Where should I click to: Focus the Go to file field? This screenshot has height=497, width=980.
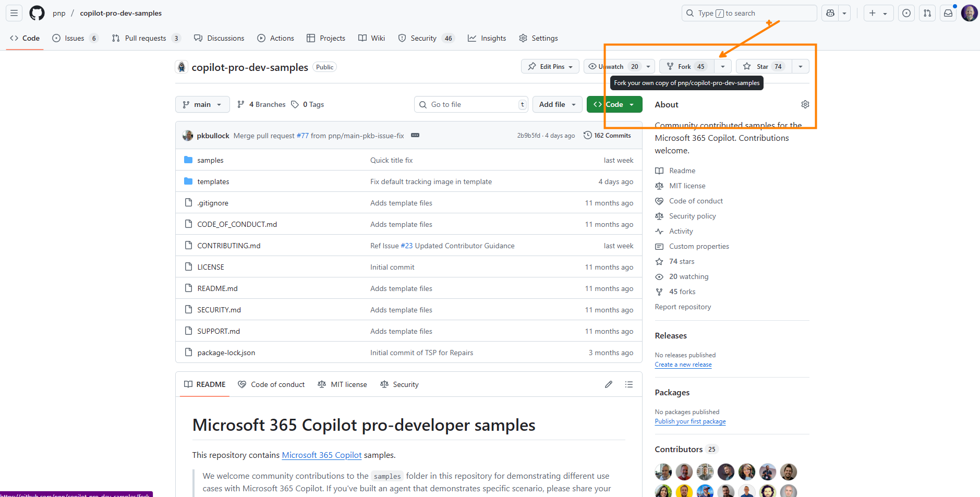[471, 104]
